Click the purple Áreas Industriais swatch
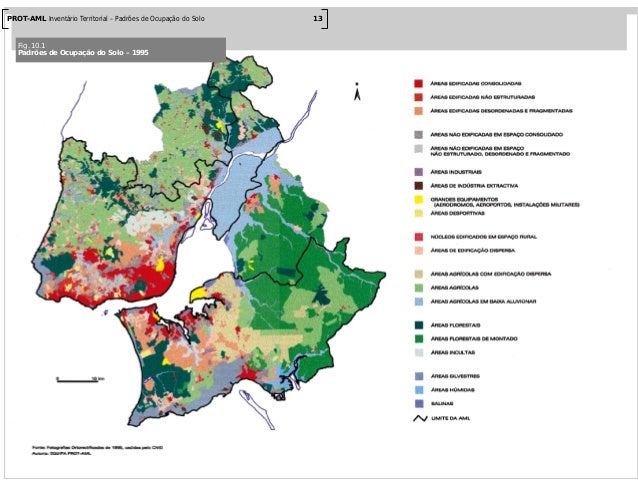The height and width of the screenshot is (487, 638). pos(418,172)
